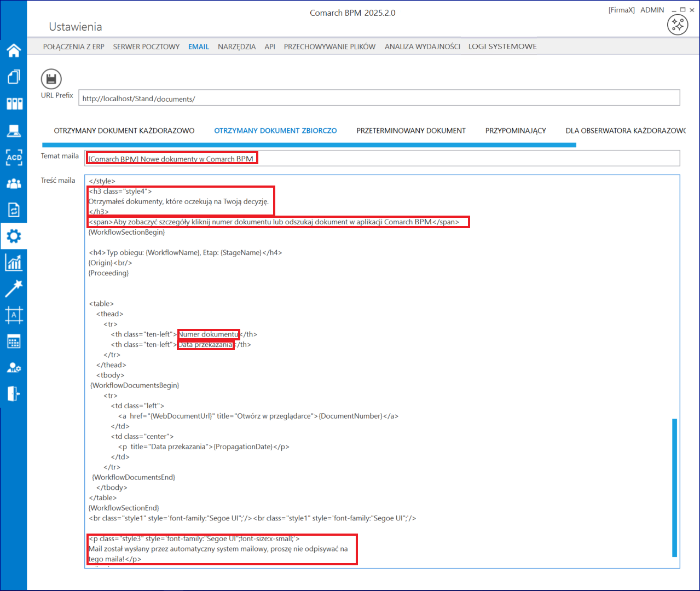Open the ACD sidebar icon

14,157
